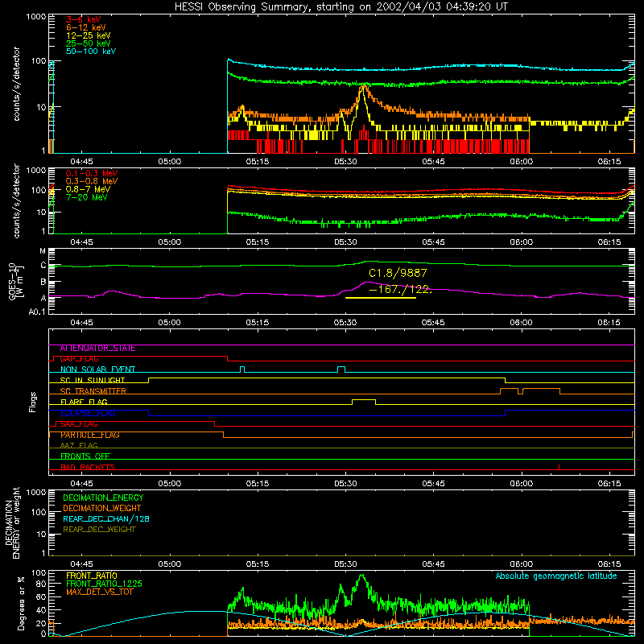Select the '25-50 keV' legend entry
The width and height of the screenshot is (644, 644).
[x=88, y=43]
